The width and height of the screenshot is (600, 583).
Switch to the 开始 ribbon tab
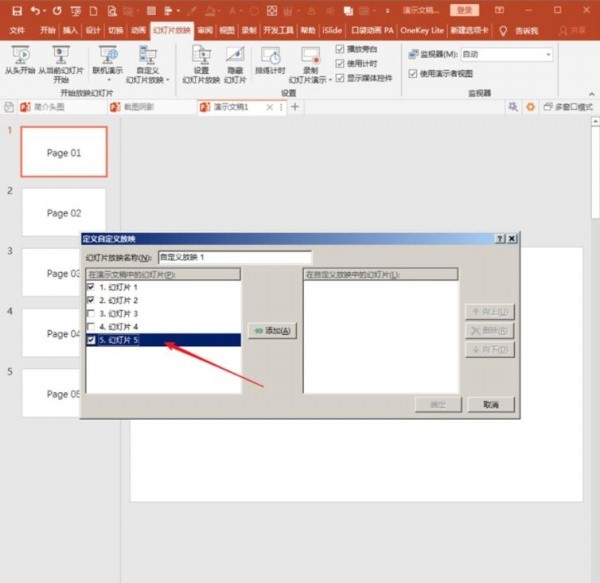click(x=47, y=31)
